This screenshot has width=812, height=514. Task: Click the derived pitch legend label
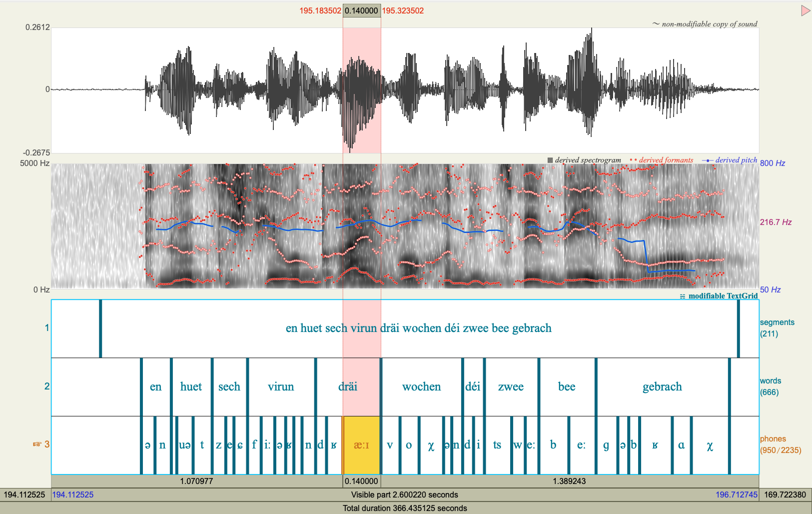tap(736, 160)
